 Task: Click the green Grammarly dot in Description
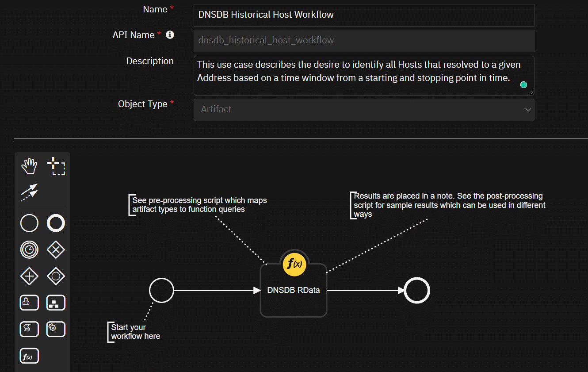coord(523,84)
